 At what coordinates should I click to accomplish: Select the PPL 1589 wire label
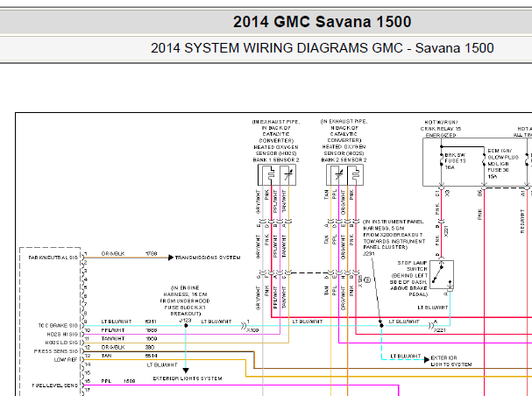tap(118, 381)
